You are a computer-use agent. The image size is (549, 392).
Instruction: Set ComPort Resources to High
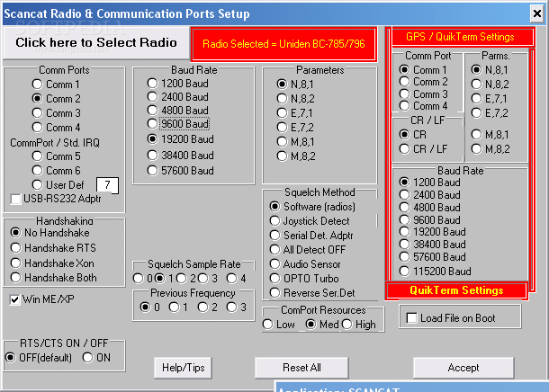359,325
